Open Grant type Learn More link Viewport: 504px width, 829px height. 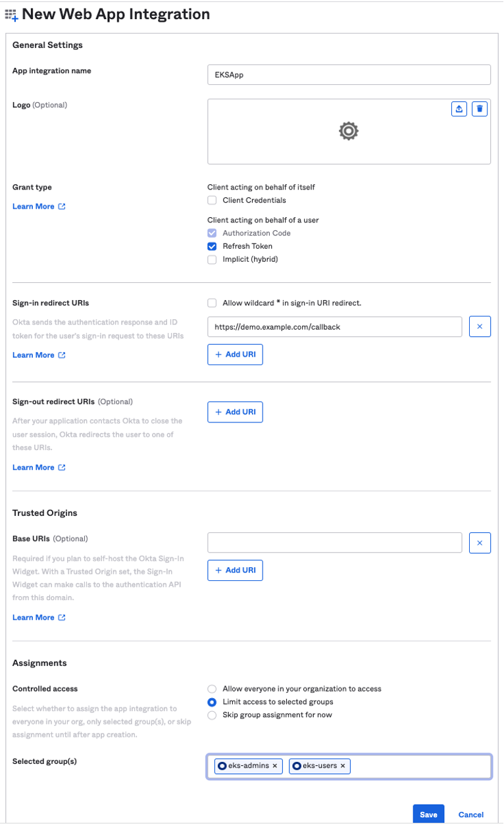34,206
